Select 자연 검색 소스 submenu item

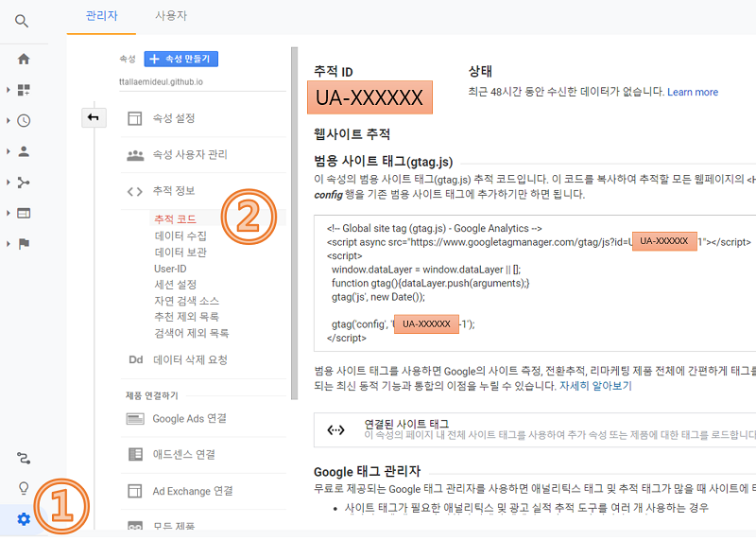[x=186, y=301]
